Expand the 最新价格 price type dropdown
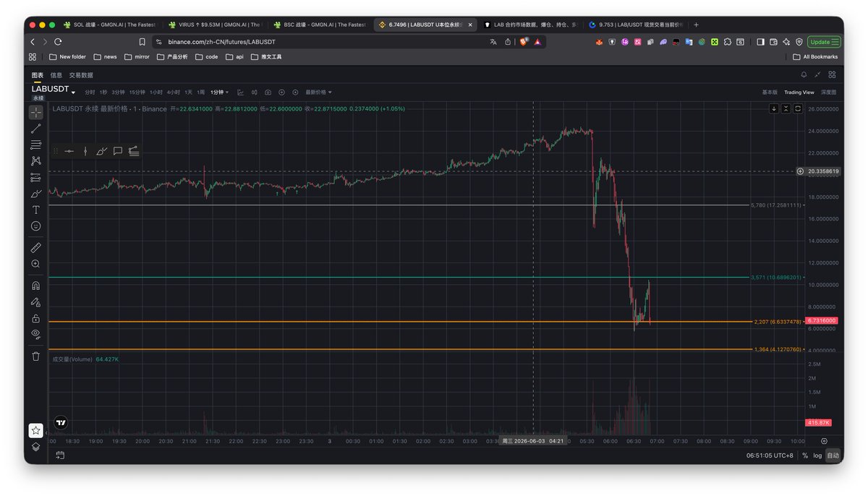Screen dimensions: 868x496 (319, 93)
